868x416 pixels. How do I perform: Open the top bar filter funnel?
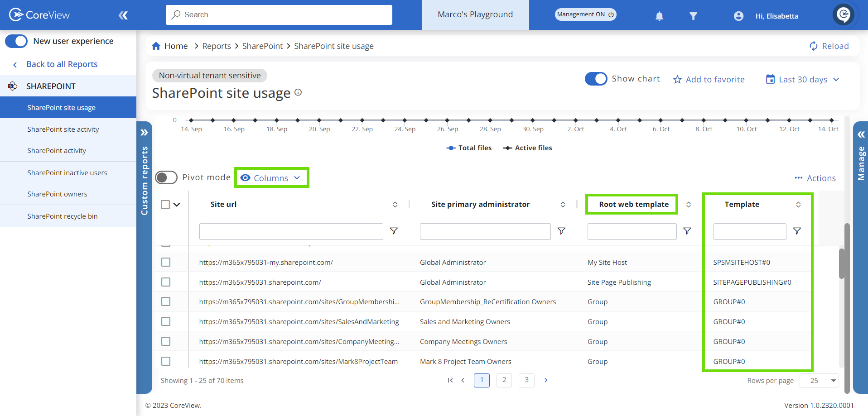693,16
